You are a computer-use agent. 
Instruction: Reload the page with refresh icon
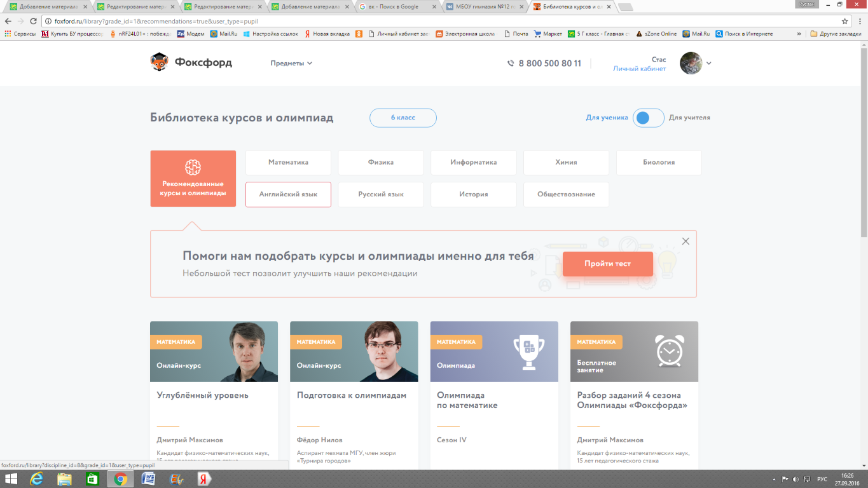click(34, 21)
